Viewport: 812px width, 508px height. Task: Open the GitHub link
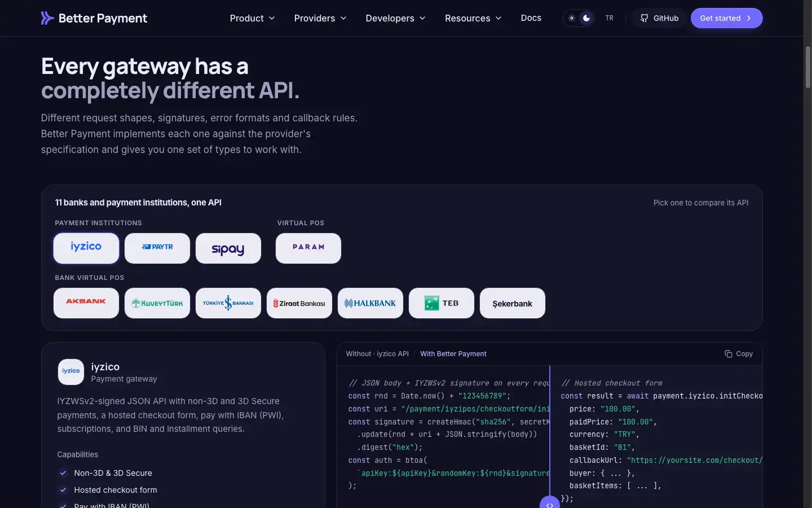point(659,18)
